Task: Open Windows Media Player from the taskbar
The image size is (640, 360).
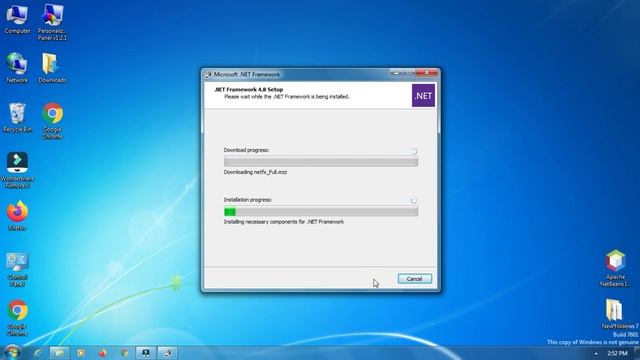Action: [81, 353]
